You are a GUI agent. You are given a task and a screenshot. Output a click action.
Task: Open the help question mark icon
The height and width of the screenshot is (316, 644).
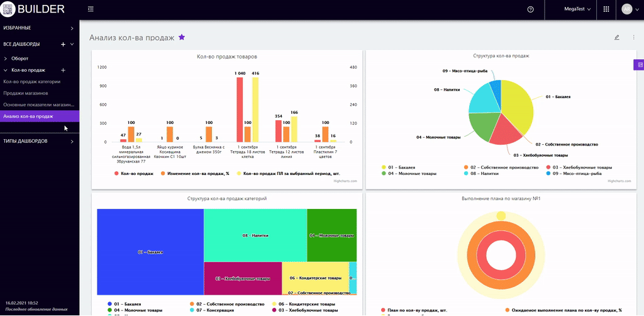click(530, 9)
